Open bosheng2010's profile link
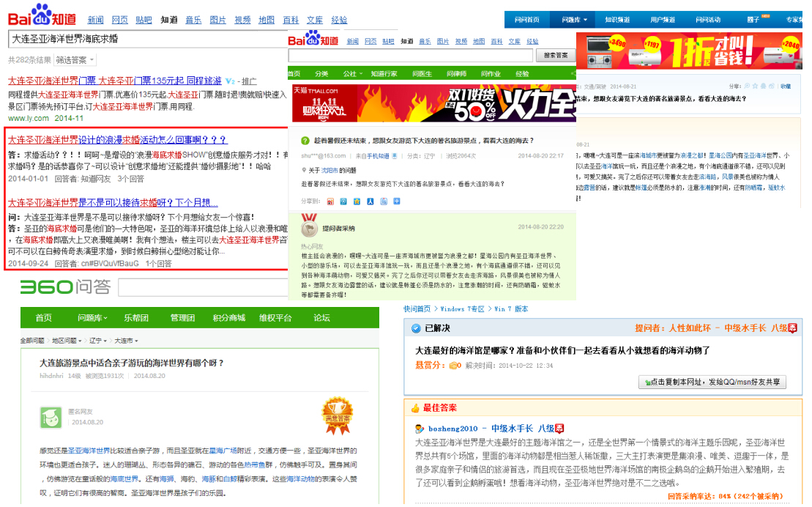 [x=452, y=429]
